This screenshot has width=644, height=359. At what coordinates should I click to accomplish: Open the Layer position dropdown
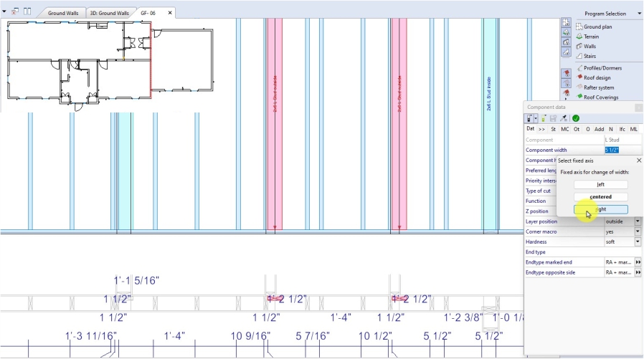point(638,222)
